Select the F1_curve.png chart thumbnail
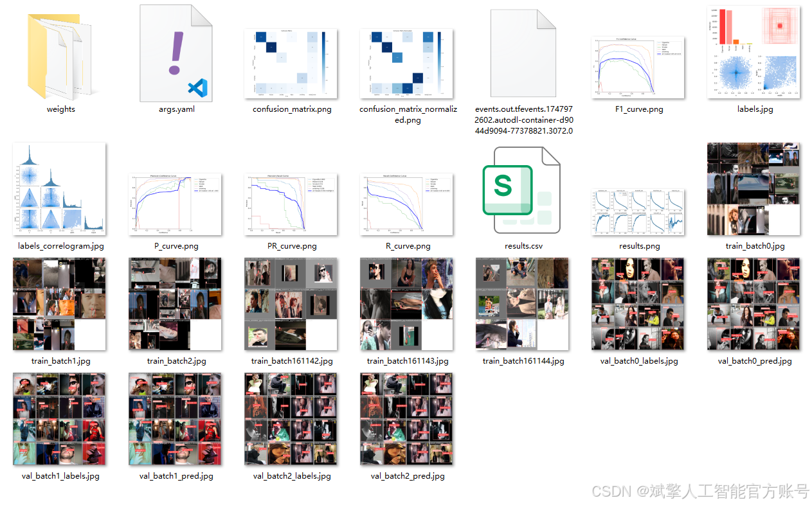 point(638,67)
